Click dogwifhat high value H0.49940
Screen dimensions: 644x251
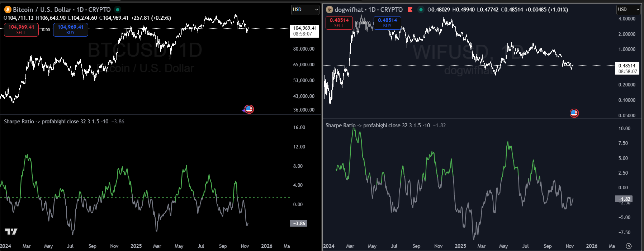click(x=463, y=10)
